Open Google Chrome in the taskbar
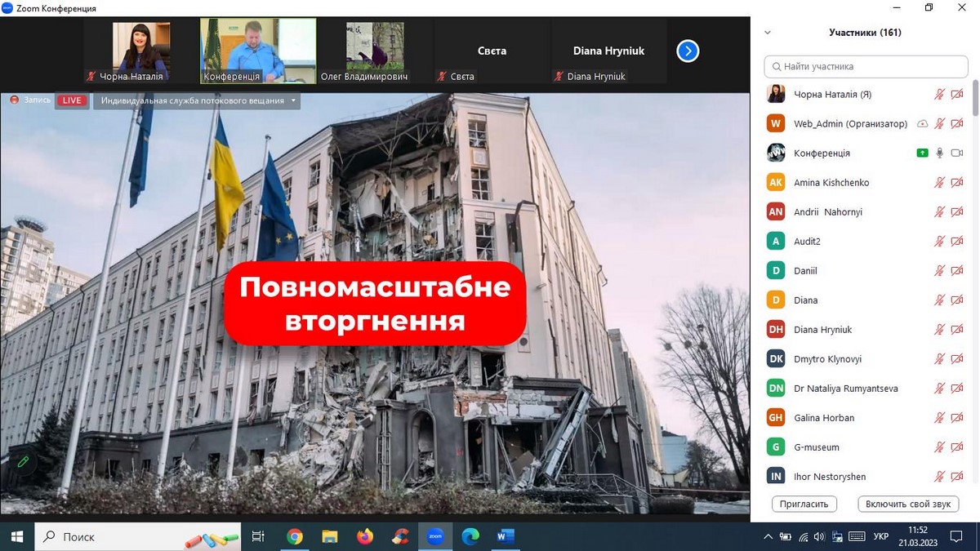Image resolution: width=980 pixels, height=551 pixels. coord(295,536)
